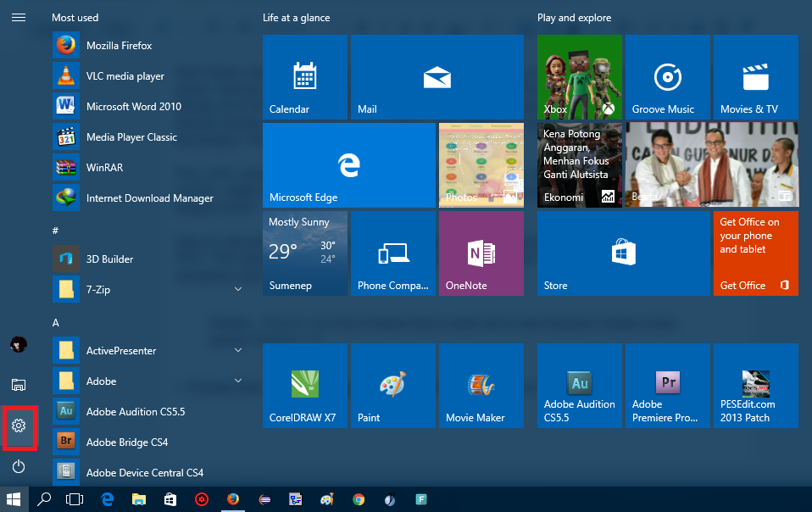
Task: Open the Berita news photo tile
Action: pyautogui.click(x=711, y=165)
